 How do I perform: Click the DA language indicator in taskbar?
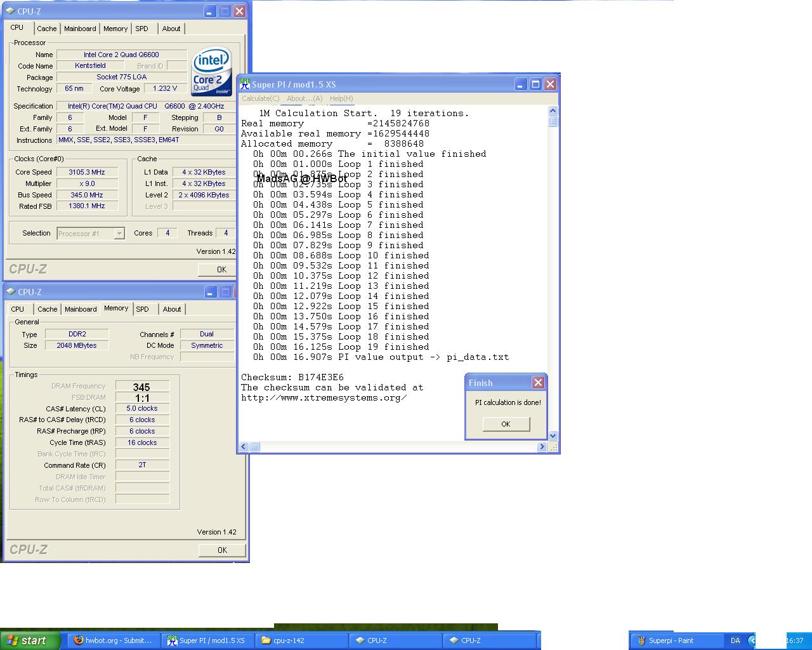[735, 640]
